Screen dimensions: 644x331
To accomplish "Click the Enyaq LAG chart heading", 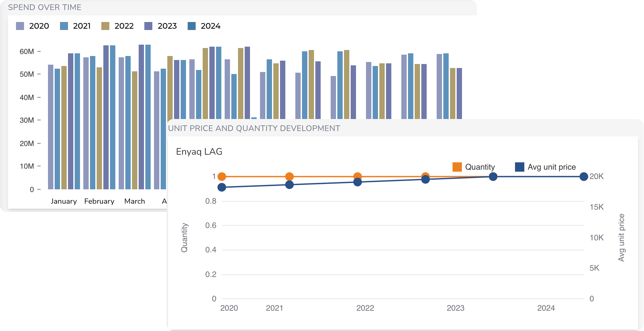I will pyautogui.click(x=199, y=152).
